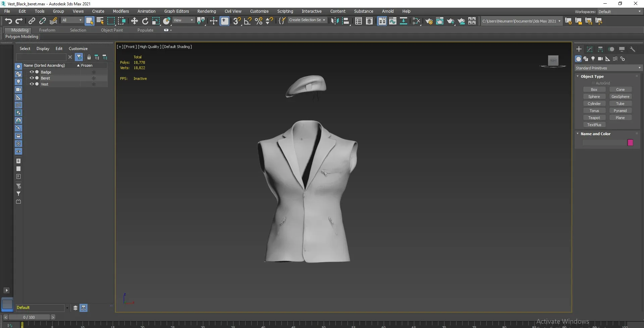Screen dimensions: 644x328
Task: Open the reference coordinate View dropdown
Action: click(x=183, y=20)
